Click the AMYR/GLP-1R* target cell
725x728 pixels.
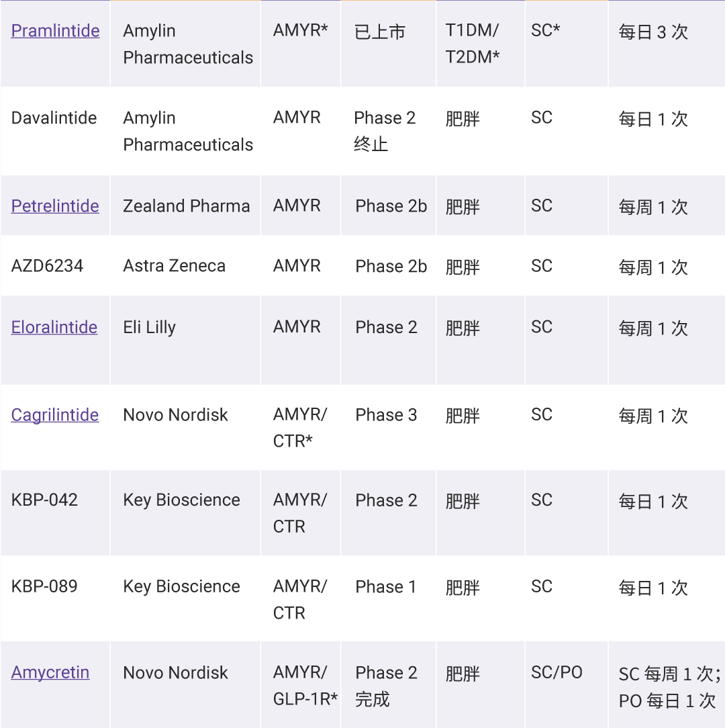point(305,686)
